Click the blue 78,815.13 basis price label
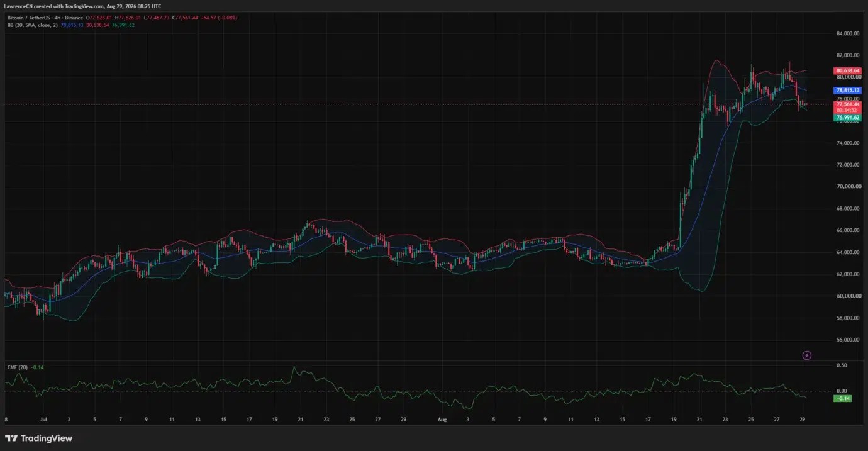 pyautogui.click(x=848, y=91)
